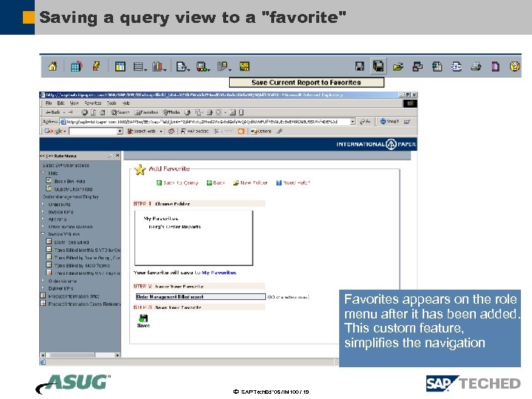This screenshot has height=399, width=532.
Task: Expand the Invoice KPIs tree node
Action: pos(43,211)
